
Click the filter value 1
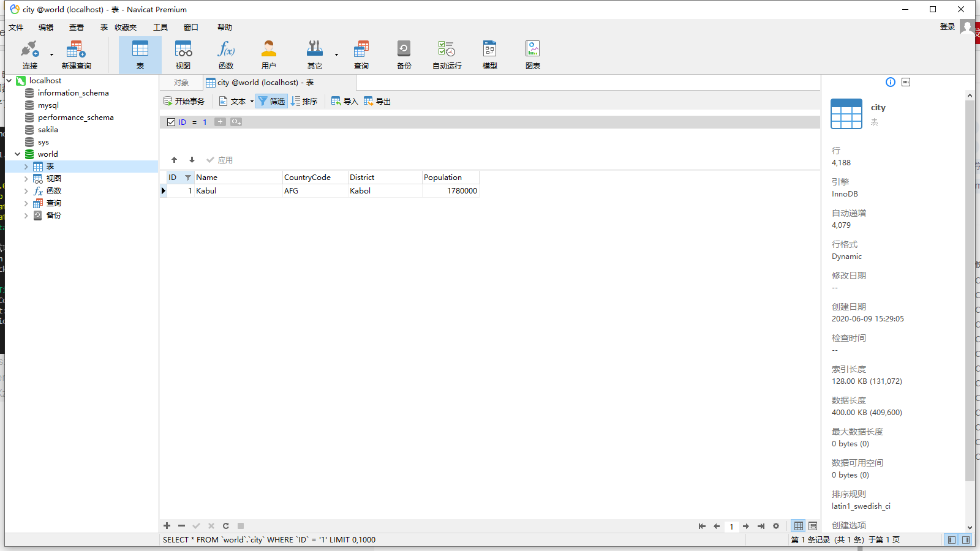(205, 122)
